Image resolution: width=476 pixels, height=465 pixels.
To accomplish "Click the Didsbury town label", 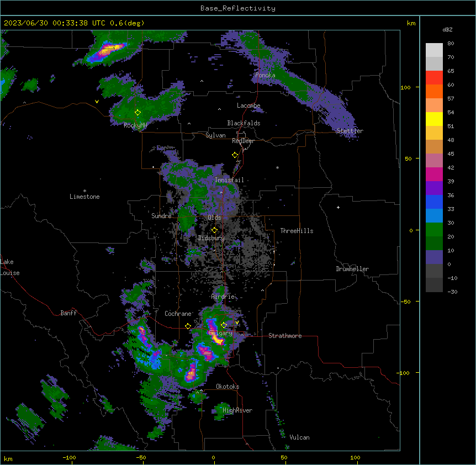I will (211, 238).
